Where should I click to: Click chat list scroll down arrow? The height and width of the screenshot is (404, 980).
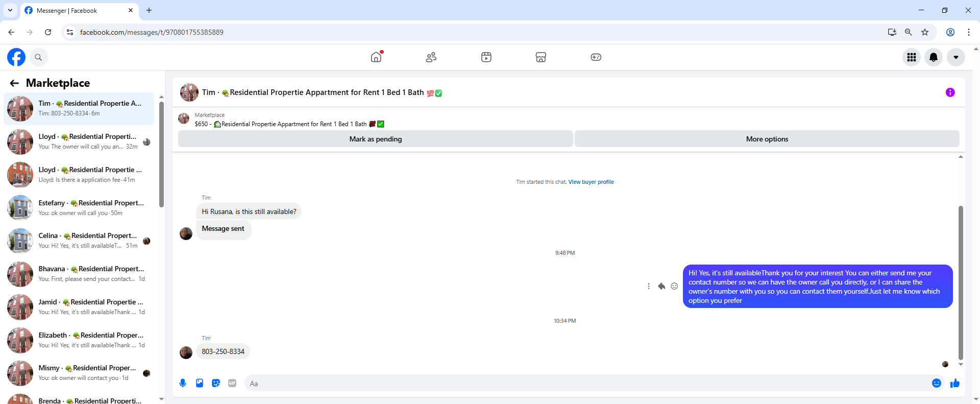click(x=161, y=399)
